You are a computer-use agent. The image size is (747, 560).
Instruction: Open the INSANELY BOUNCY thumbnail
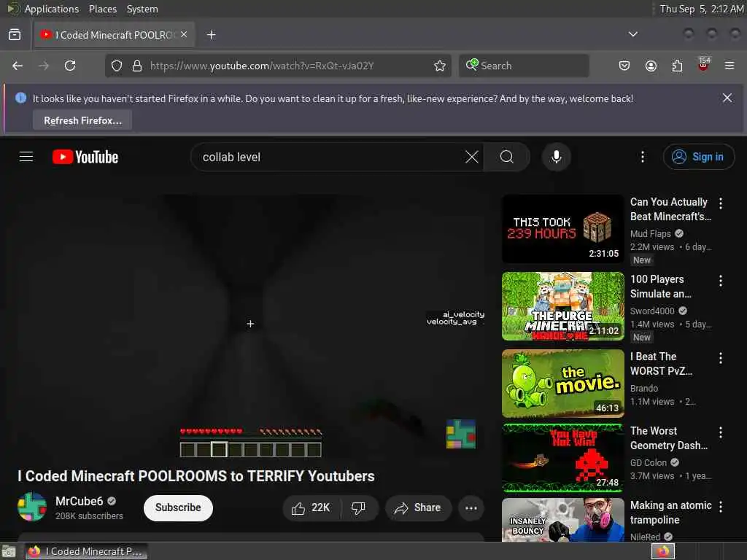point(562,519)
